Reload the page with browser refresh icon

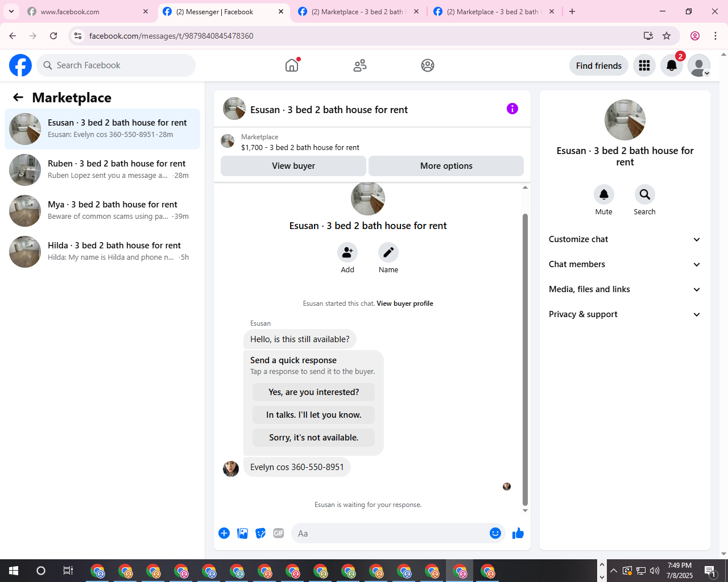point(53,36)
